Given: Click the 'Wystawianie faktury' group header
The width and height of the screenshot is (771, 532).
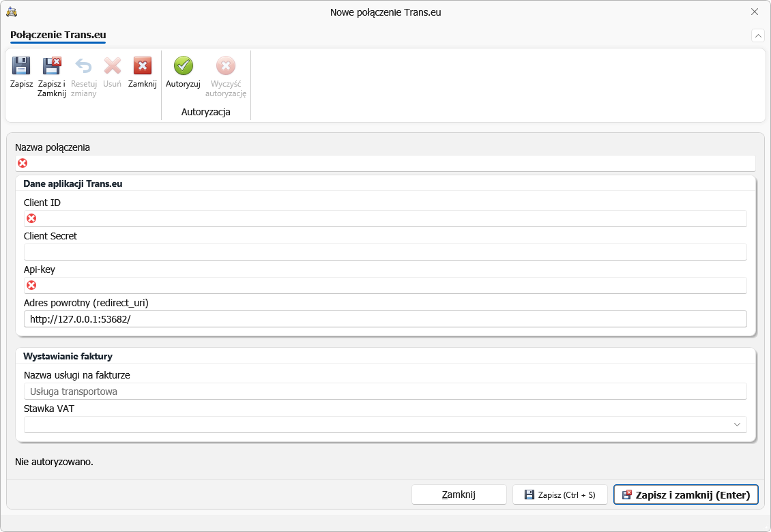Looking at the screenshot, I should 68,357.
